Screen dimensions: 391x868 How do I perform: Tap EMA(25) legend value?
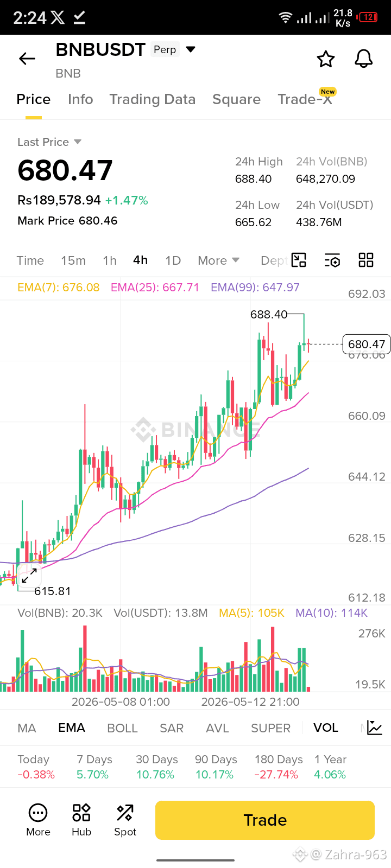pos(155,288)
